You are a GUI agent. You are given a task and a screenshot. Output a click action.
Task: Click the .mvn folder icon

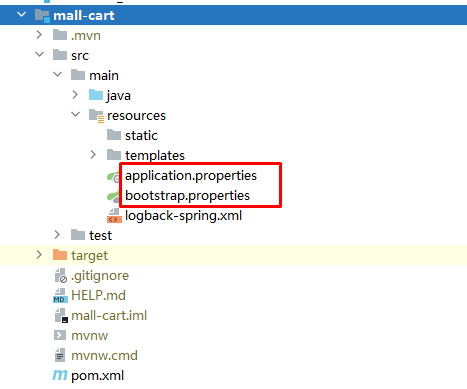[x=60, y=35]
